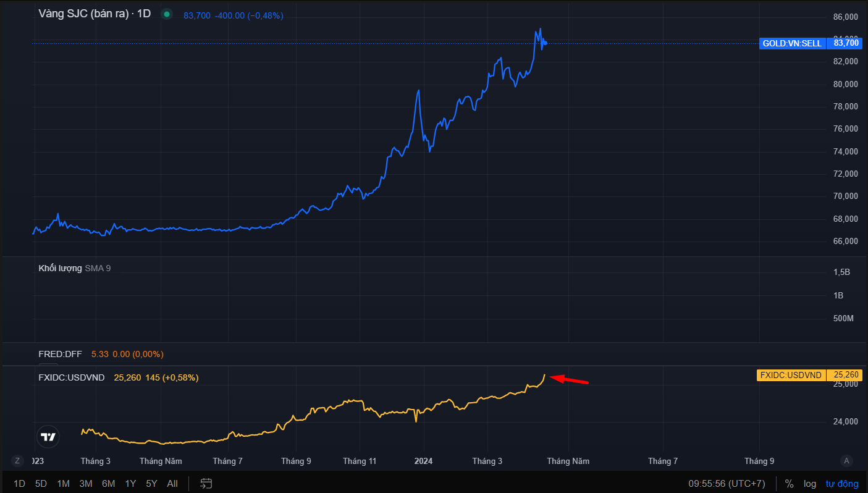Open the 09:55:56 (UTC+7) timezone menu
The height and width of the screenshot is (493, 868).
coord(727,484)
